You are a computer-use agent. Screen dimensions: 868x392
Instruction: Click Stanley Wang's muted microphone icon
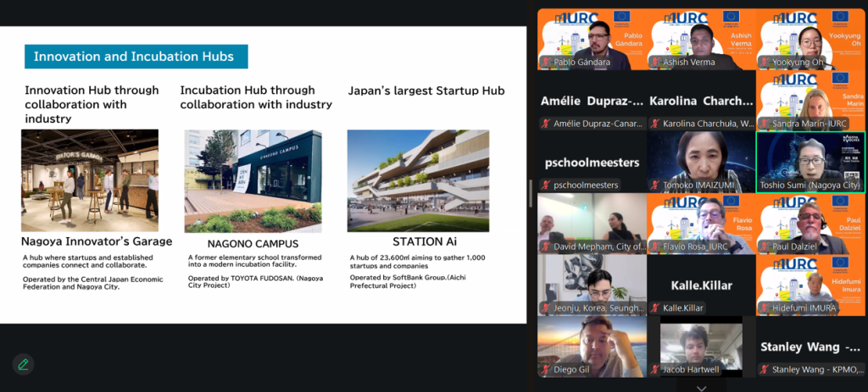point(765,369)
